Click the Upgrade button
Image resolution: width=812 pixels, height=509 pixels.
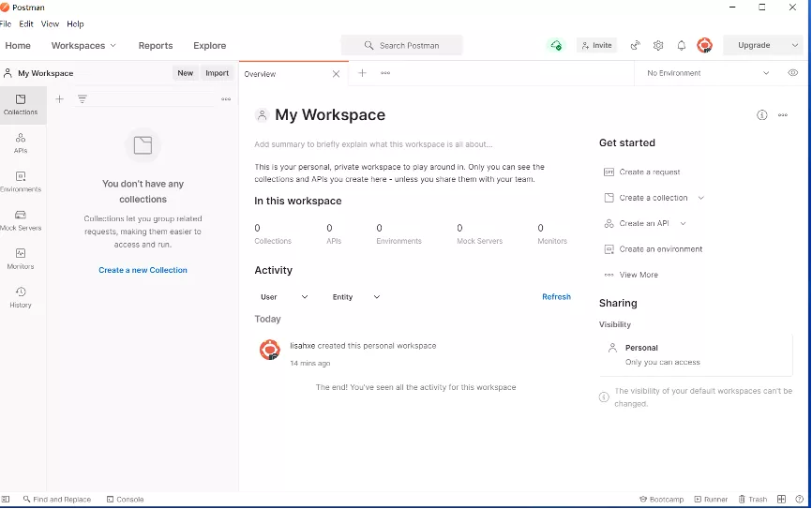pos(754,46)
